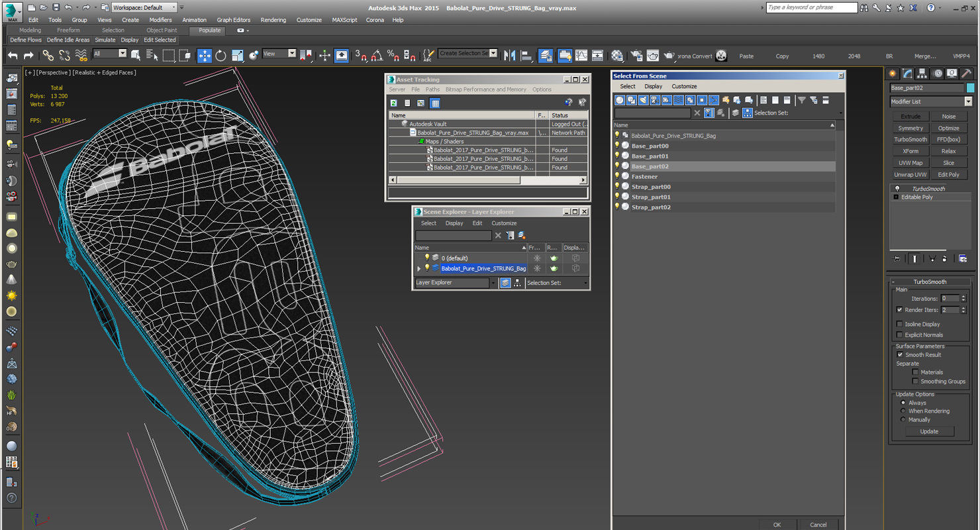Enable Separate by Materials checkbox
The image size is (980, 530).
[x=915, y=372]
